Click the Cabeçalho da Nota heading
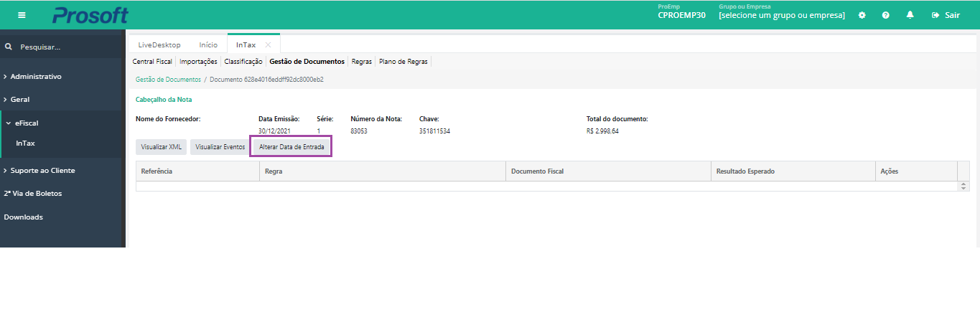The image size is (980, 330). point(164,100)
